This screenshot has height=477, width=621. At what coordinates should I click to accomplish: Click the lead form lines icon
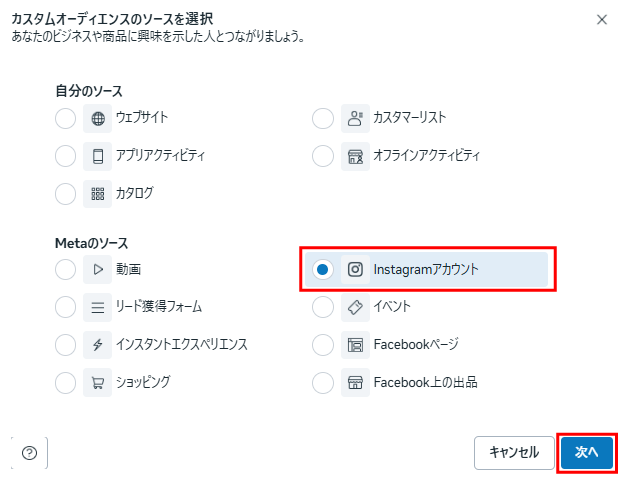coord(98,307)
